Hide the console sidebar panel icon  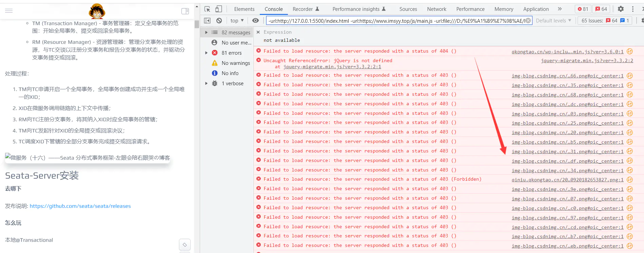pyautogui.click(x=207, y=21)
